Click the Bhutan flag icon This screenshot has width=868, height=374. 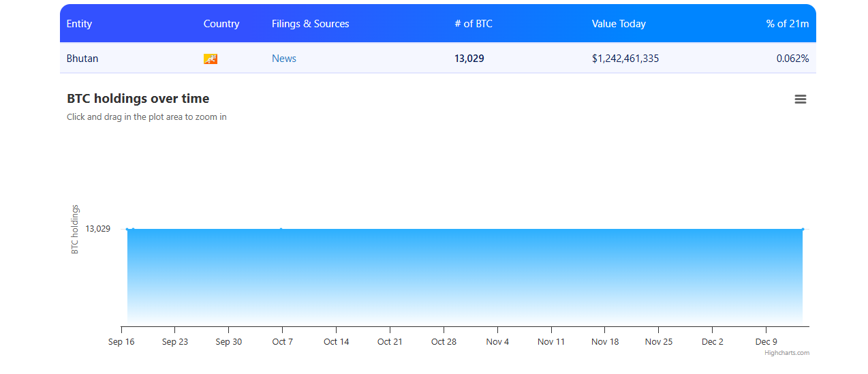click(x=211, y=59)
